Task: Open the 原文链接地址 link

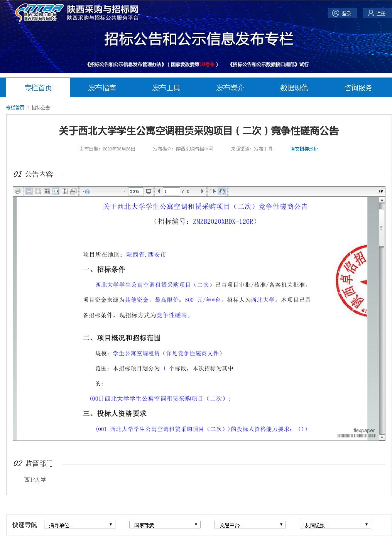Action: point(304,149)
